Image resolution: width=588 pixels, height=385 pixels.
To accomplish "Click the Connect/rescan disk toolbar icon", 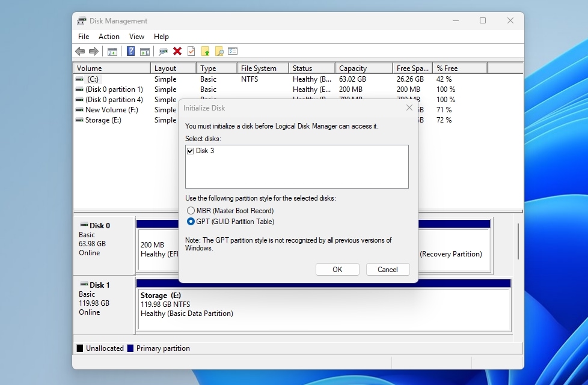I will coord(163,51).
